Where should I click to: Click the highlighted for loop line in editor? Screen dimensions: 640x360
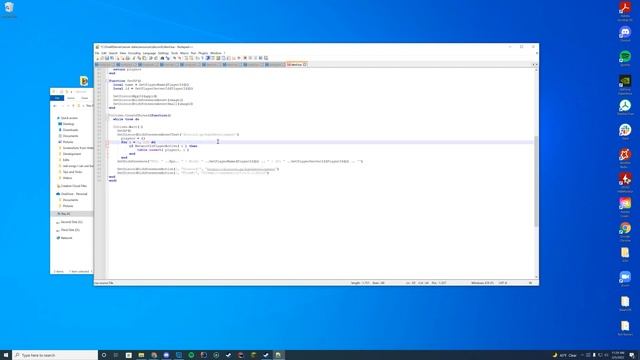pyautogui.click(x=320, y=142)
